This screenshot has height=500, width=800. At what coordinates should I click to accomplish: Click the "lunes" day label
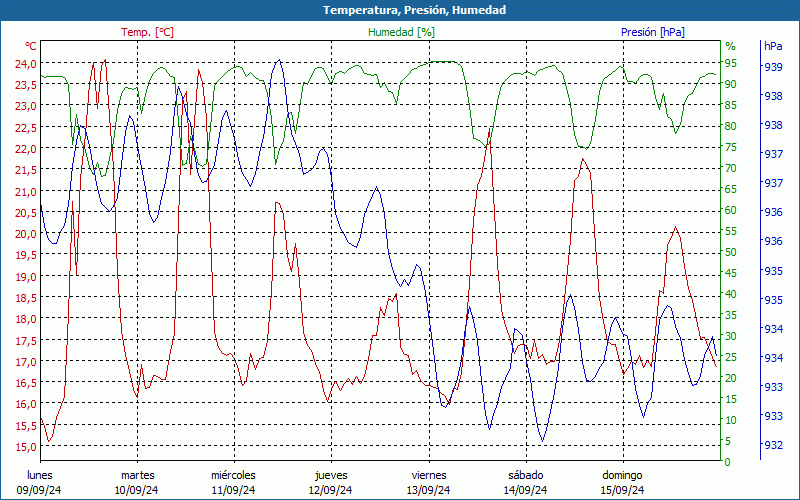click(x=40, y=476)
